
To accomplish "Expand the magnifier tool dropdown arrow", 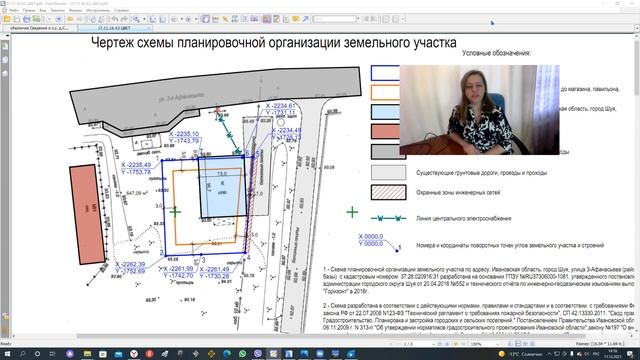I will tap(144, 19).
